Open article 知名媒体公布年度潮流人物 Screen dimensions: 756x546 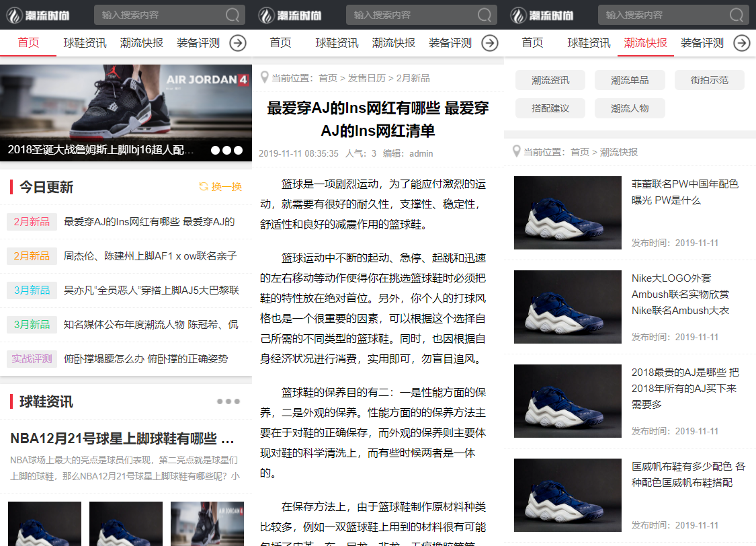(x=151, y=324)
